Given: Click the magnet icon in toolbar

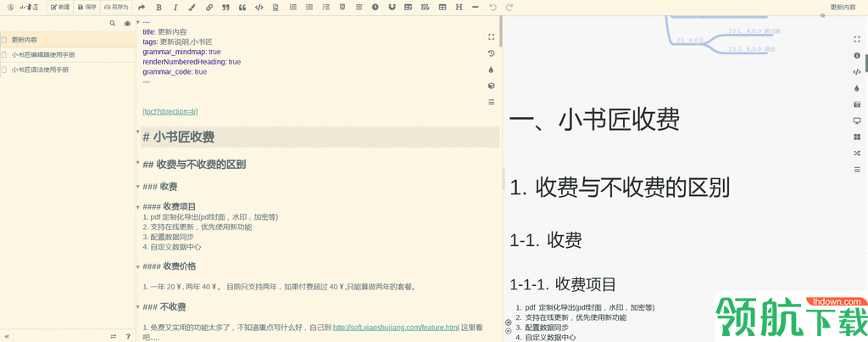Looking at the screenshot, I should point(392,7).
